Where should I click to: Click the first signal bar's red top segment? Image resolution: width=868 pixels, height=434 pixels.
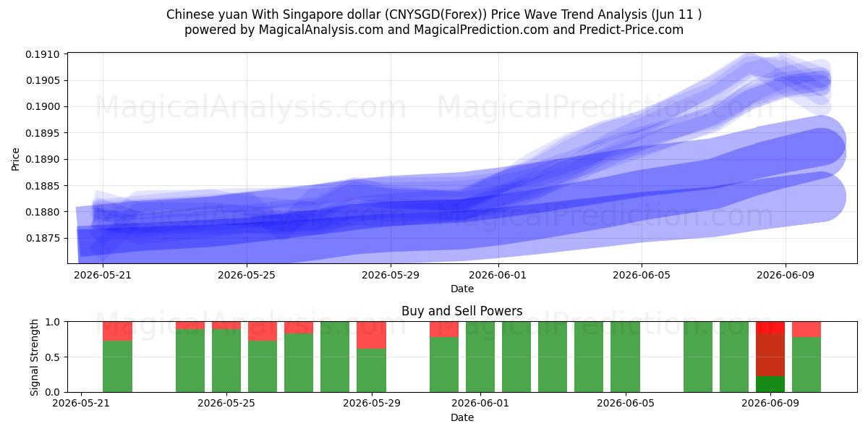[117, 331]
